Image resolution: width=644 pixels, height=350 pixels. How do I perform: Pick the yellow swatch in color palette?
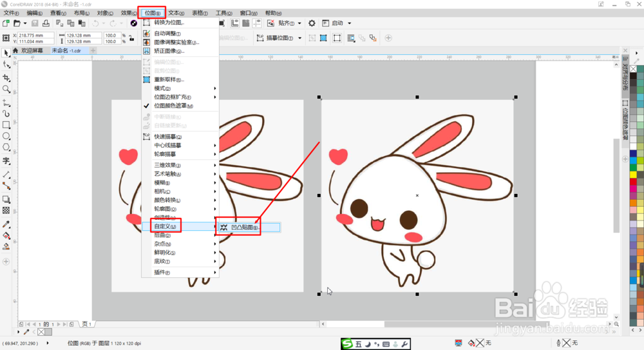point(633,175)
